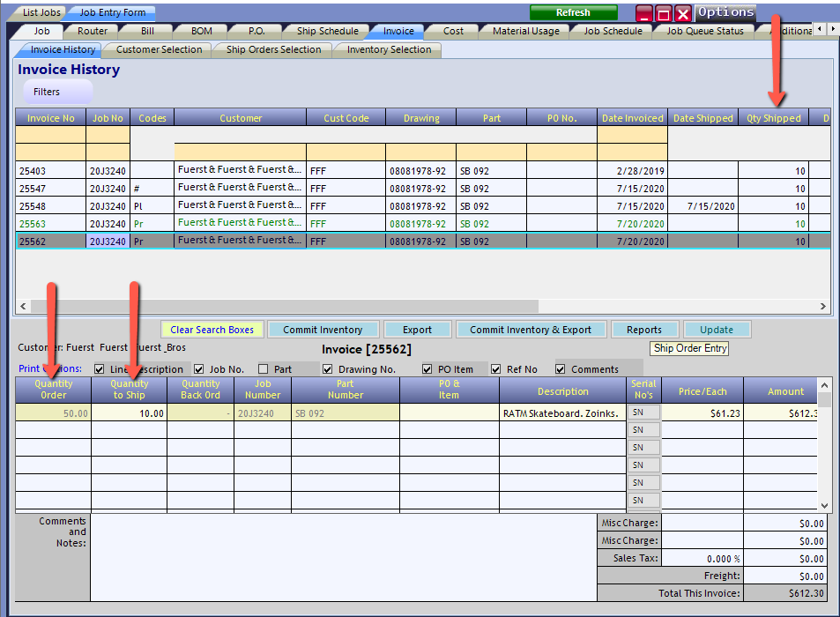Click Date Shipped cell 7/15/2020
840x617 pixels.
point(702,206)
